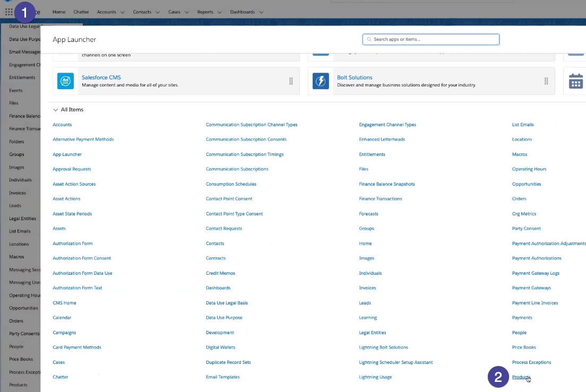586x392 pixels.
Task: Open the Forecasts link
Action: click(x=368, y=214)
